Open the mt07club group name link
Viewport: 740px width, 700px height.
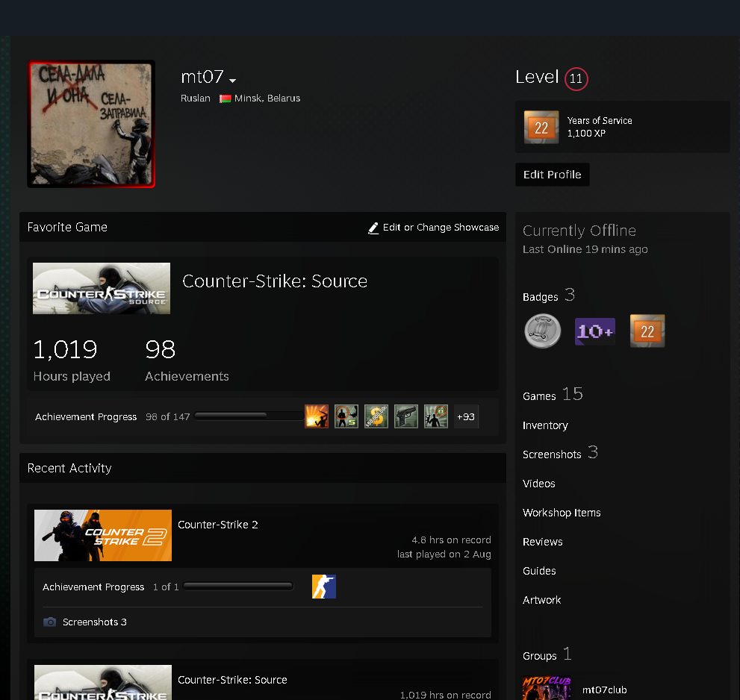point(605,690)
